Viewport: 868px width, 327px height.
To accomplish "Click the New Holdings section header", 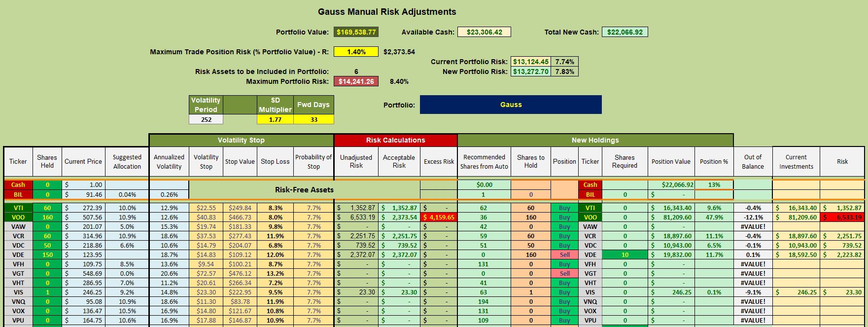I will tap(595, 140).
